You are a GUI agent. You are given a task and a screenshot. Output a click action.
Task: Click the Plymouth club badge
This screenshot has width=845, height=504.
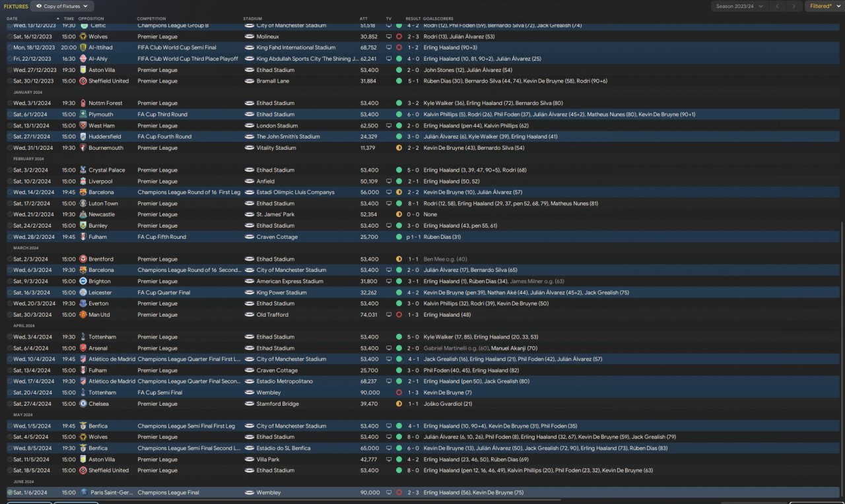[x=83, y=115]
